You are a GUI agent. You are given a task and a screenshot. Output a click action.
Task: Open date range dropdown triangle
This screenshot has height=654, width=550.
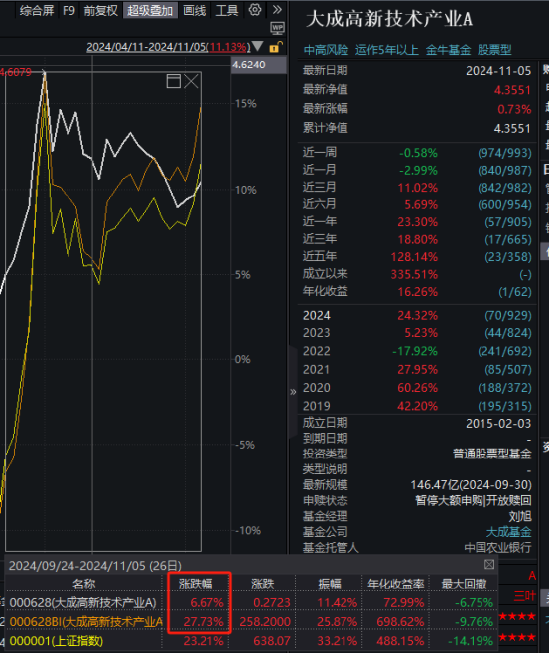(x=258, y=46)
